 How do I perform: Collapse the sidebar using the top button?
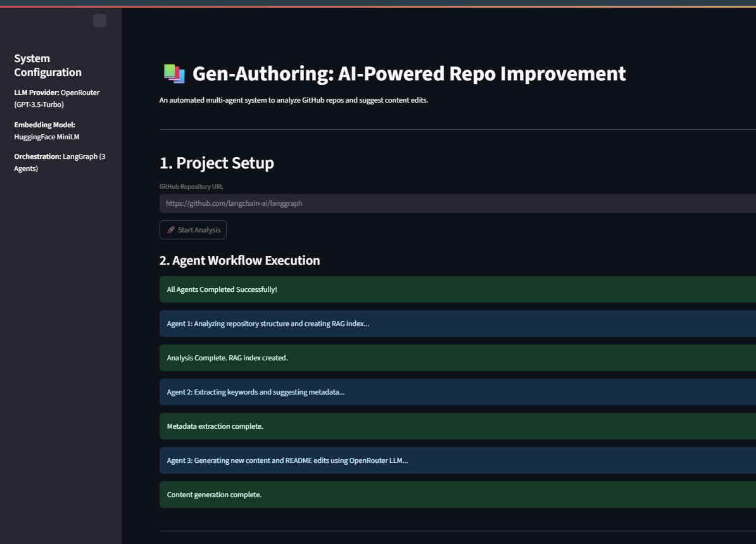tap(99, 21)
